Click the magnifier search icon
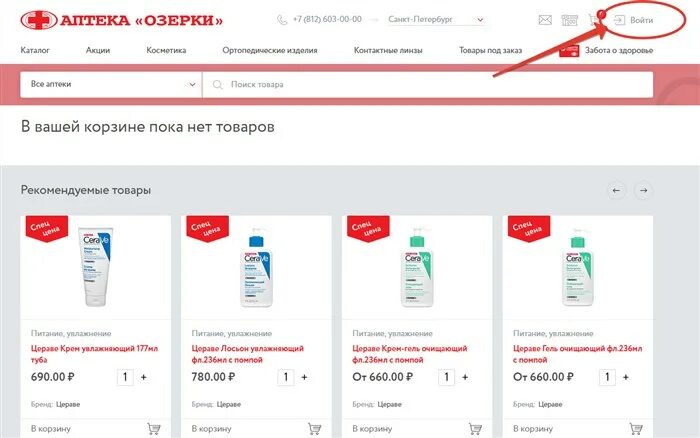Image resolution: width=700 pixels, height=438 pixels. click(x=217, y=84)
